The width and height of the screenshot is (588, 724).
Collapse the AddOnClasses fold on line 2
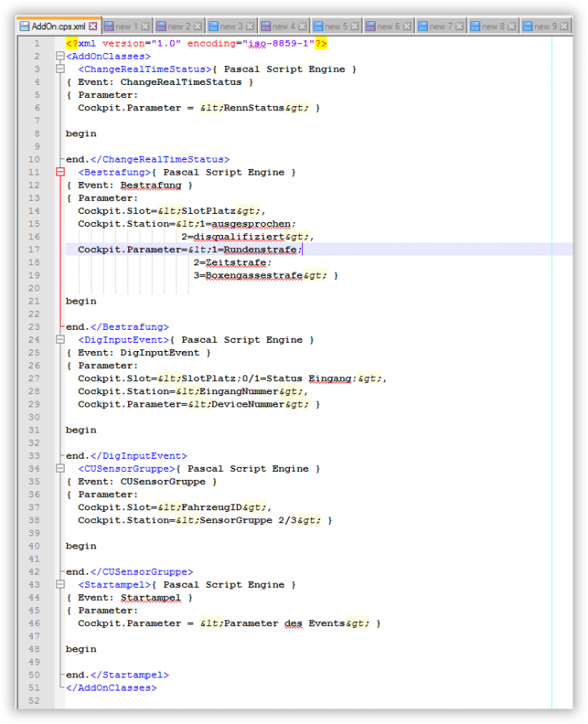[60, 56]
